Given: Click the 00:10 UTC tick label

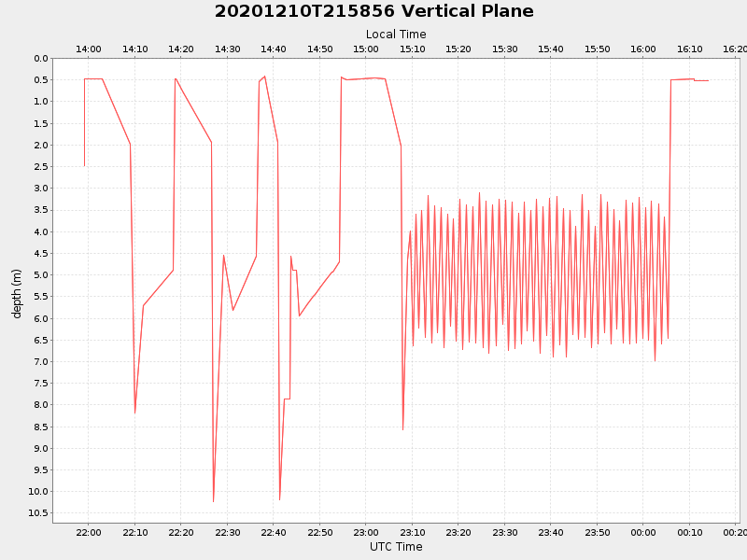Looking at the screenshot, I should tap(689, 532).
